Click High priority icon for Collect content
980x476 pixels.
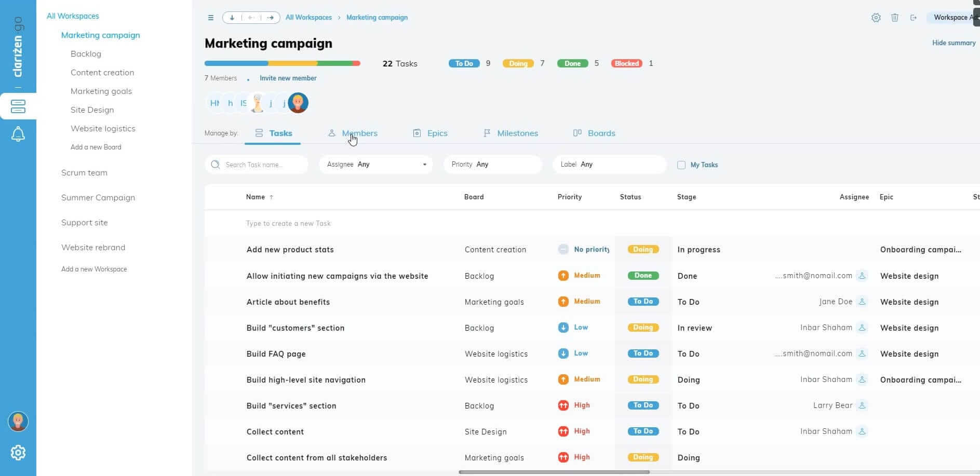[x=563, y=431]
